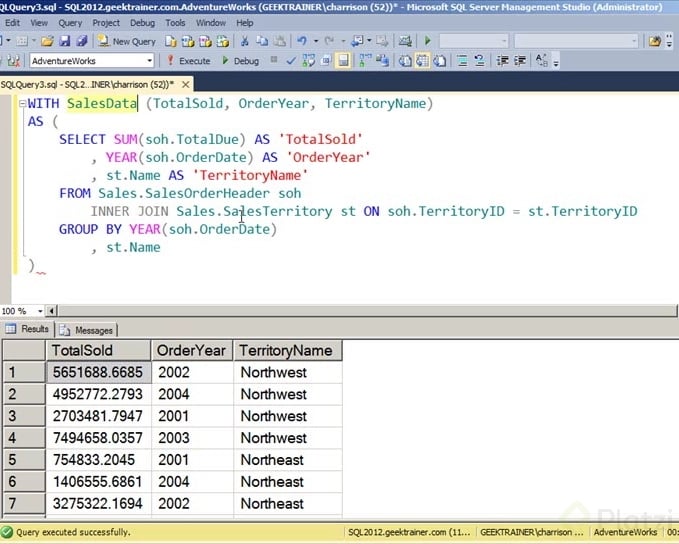Open the standard toolbar options arrow
Screen dimensions: 679x544
tap(669, 42)
